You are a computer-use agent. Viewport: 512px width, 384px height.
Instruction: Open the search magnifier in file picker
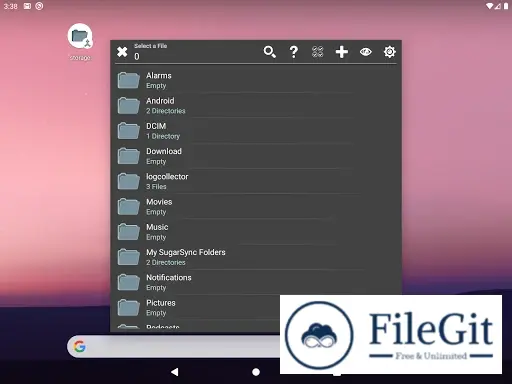coord(269,52)
